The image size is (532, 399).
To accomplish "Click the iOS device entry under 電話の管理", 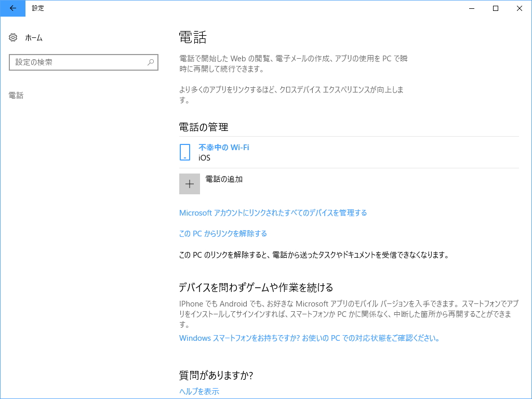I will [x=204, y=157].
